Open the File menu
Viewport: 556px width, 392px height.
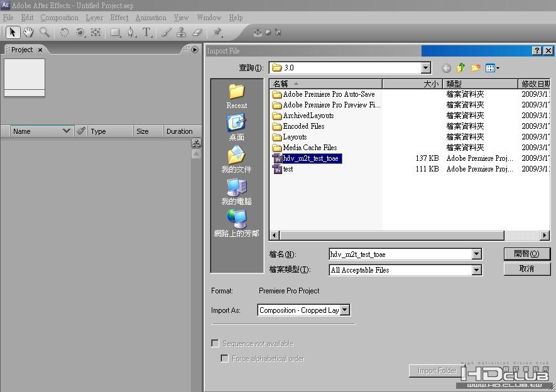pyautogui.click(x=8, y=18)
